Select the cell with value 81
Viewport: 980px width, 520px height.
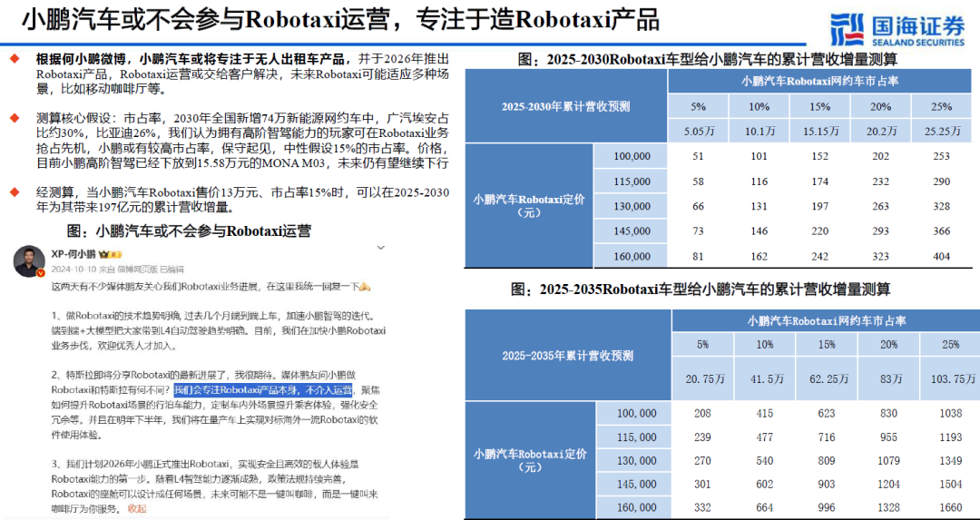699,256
